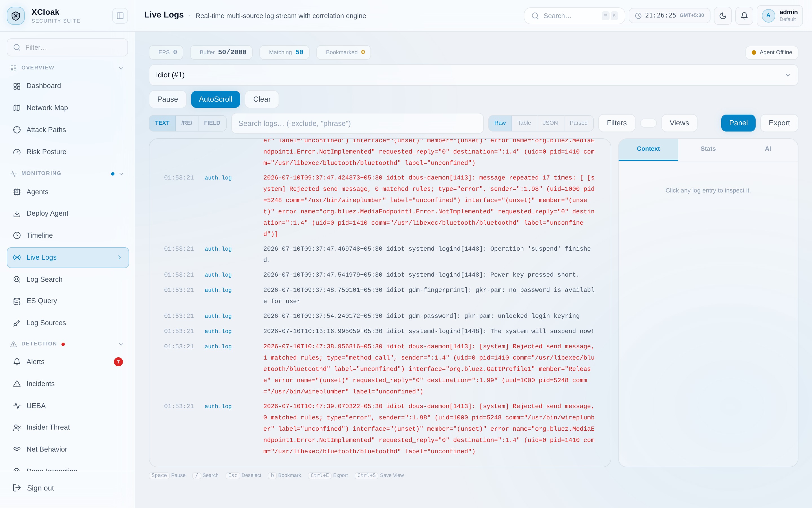Click the Alerts bell icon in sidebar
Image resolution: width=812 pixels, height=508 pixels.
tap(17, 362)
